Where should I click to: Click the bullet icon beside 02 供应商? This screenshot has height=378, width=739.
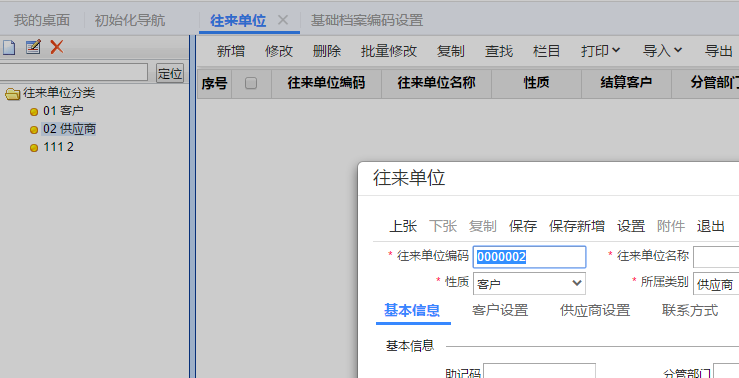click(x=34, y=130)
